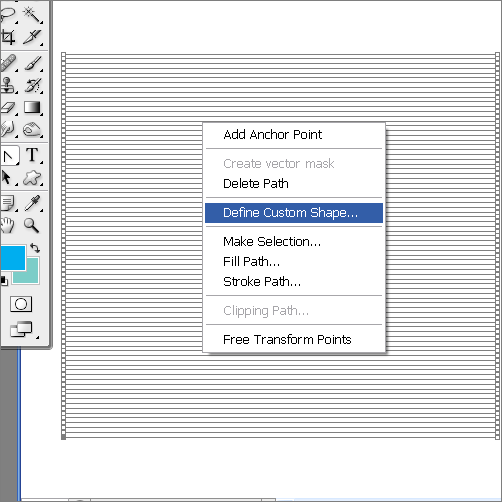The image size is (502, 502).
Task: Select the Path Selection arrow tool
Action: pos(7,178)
